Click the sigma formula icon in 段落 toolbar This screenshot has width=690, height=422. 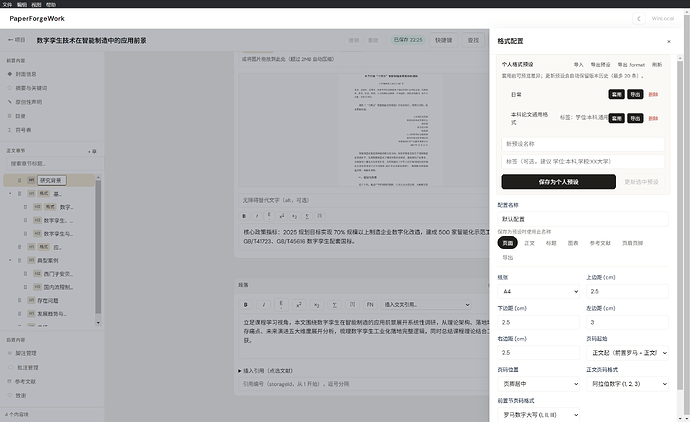(334, 305)
